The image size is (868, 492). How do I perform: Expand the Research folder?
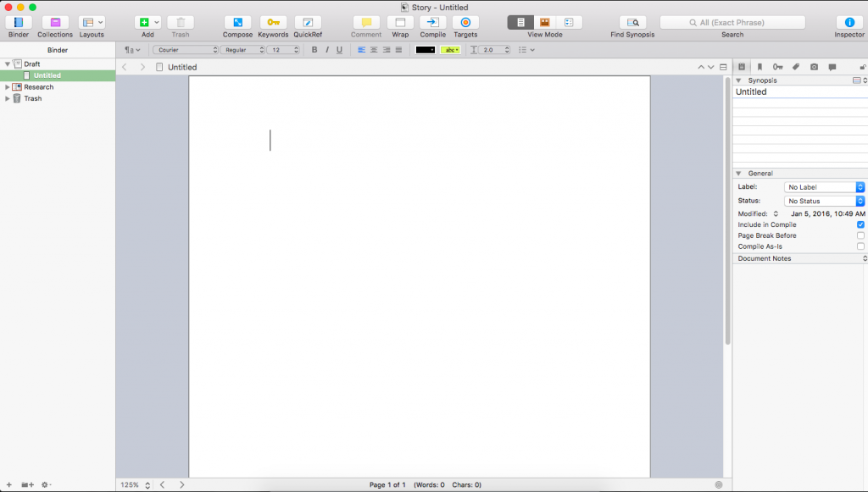[x=7, y=86]
